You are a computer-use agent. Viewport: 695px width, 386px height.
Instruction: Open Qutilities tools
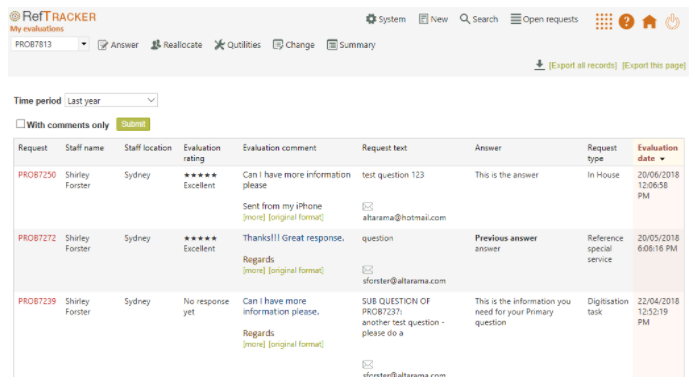[x=238, y=45]
